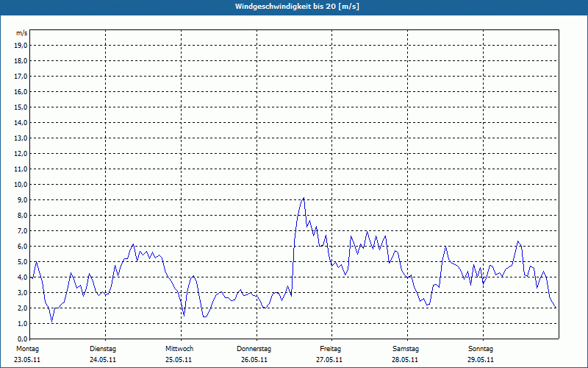This screenshot has width=588, height=368.
Task: Click the date 25.05.11
Action: (x=179, y=360)
